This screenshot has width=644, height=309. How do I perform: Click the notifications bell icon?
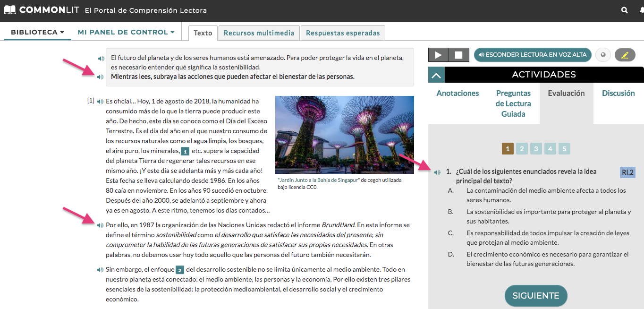[641, 10]
